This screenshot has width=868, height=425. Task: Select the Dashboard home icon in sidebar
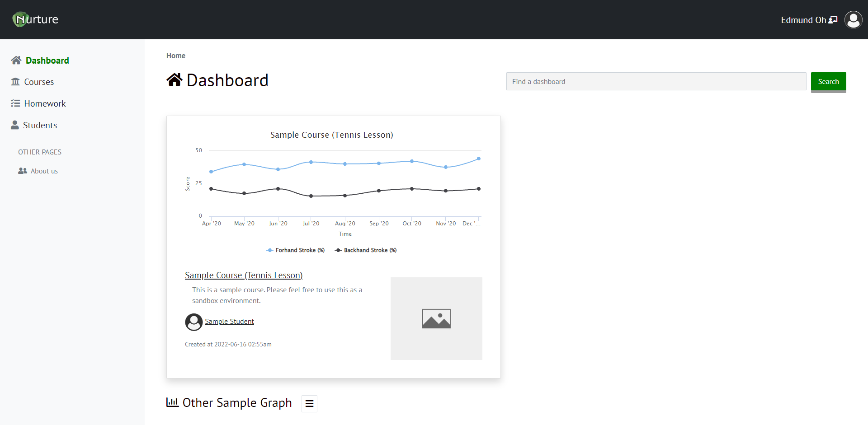[16, 60]
